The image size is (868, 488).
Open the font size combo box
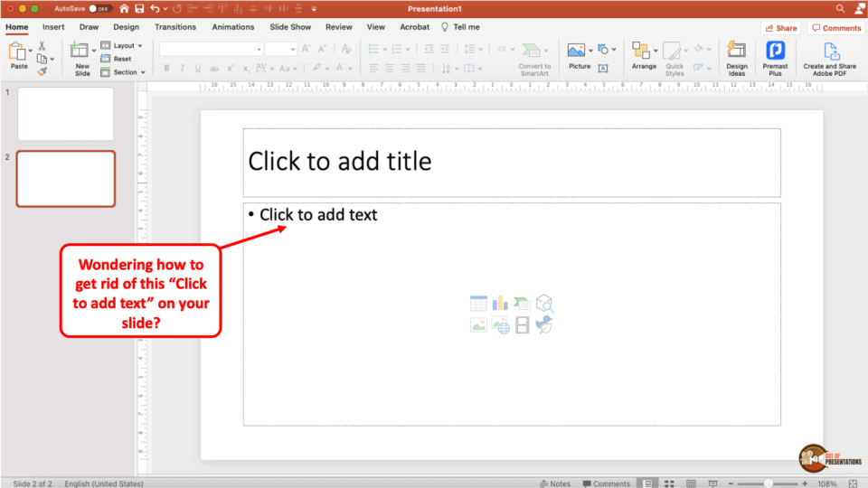tap(281, 49)
